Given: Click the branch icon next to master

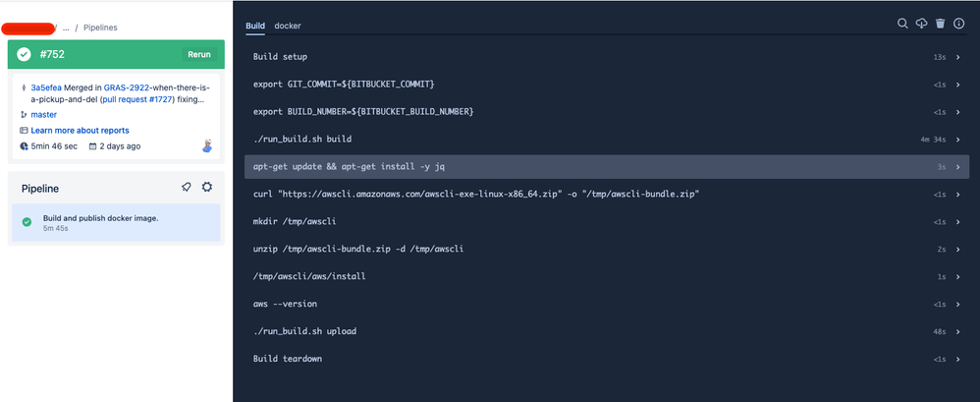Looking at the screenshot, I should click(x=24, y=114).
